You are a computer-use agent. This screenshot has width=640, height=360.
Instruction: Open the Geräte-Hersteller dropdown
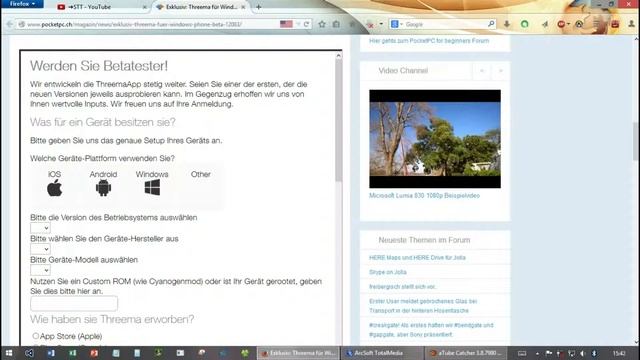click(x=40, y=249)
